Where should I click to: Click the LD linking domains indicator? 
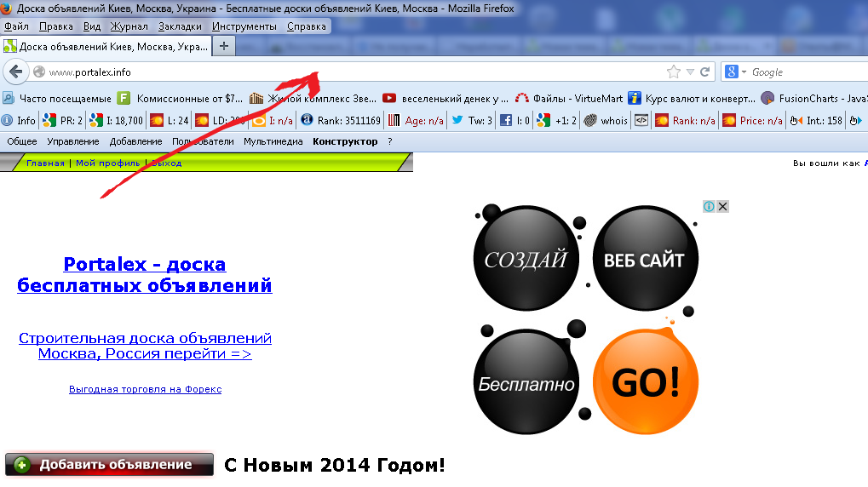pos(220,120)
